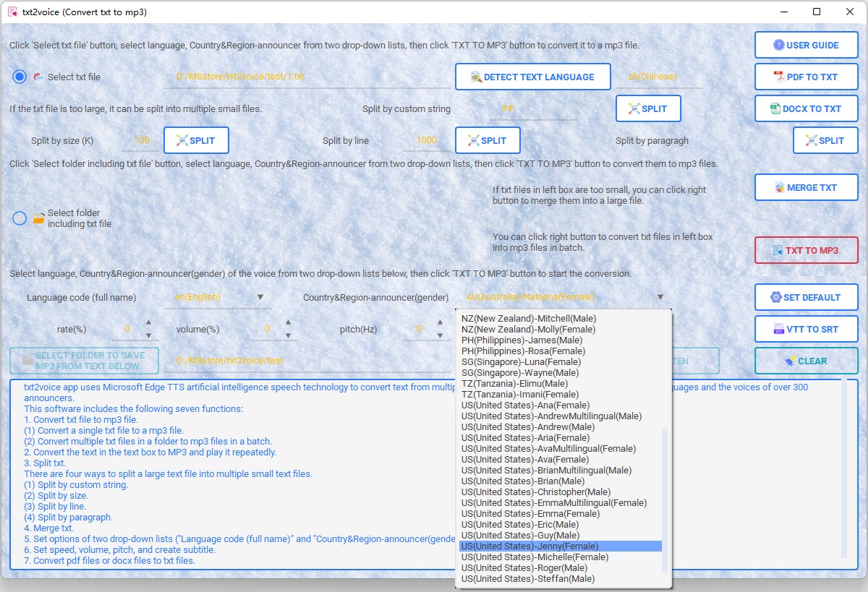
Task: Click the txt2voice app icon in title bar
Action: click(12, 12)
